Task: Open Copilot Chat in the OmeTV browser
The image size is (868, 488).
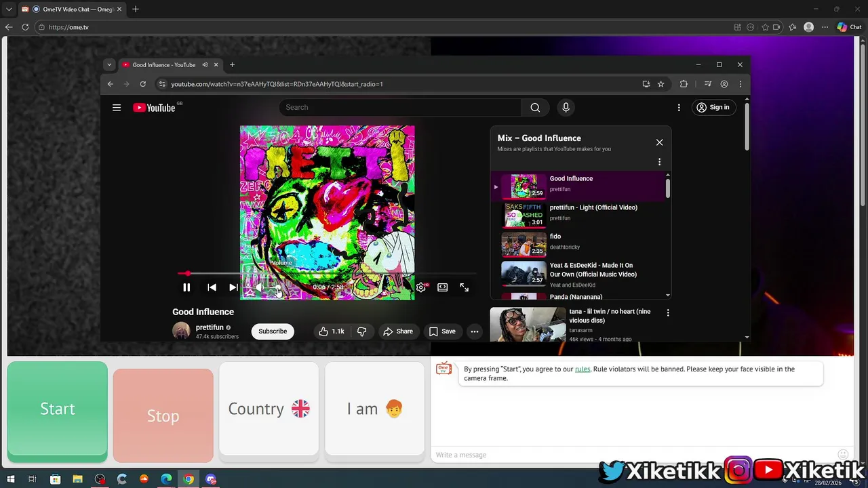Action: tap(849, 27)
